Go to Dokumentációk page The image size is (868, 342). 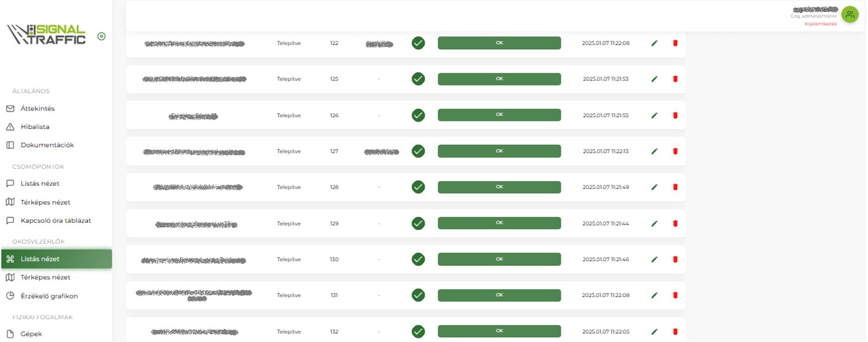[47, 145]
